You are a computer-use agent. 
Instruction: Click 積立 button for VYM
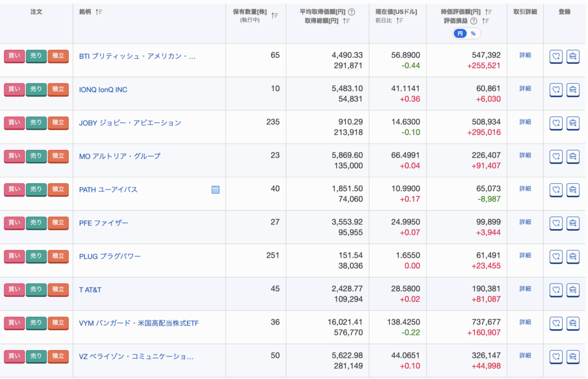point(58,323)
